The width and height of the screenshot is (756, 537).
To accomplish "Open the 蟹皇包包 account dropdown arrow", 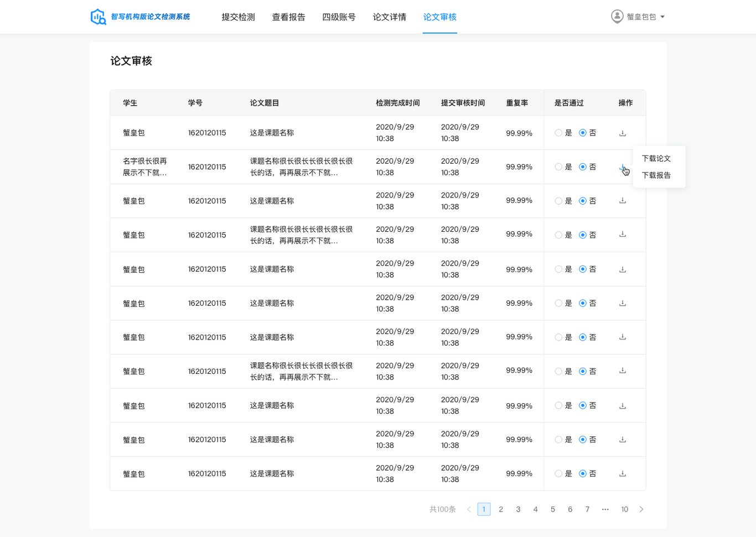I will point(662,17).
